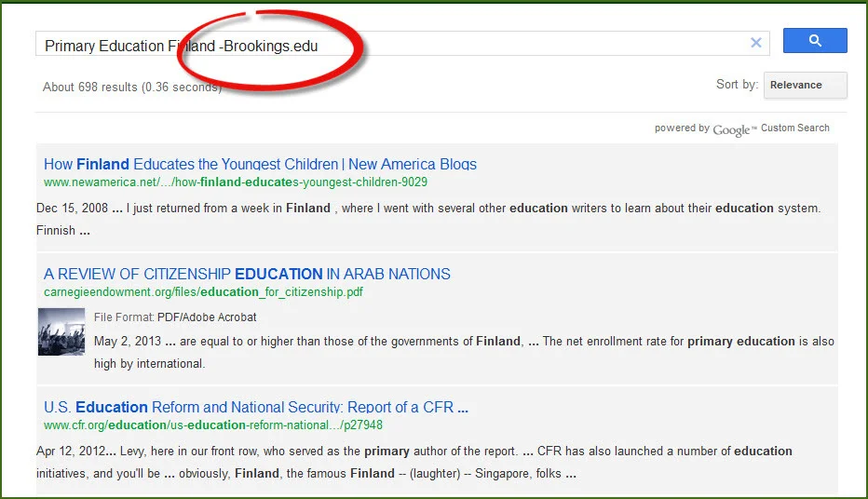868x499 pixels.
Task: Click into the search box with Primary Education Finland query
Action: [402, 44]
